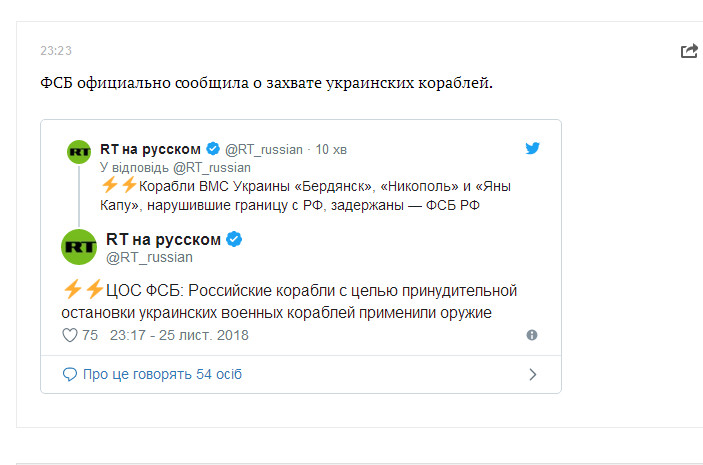The width and height of the screenshot is (703, 465).
Task: Click @RT_russian in "У відповідь" line
Action: point(214,167)
